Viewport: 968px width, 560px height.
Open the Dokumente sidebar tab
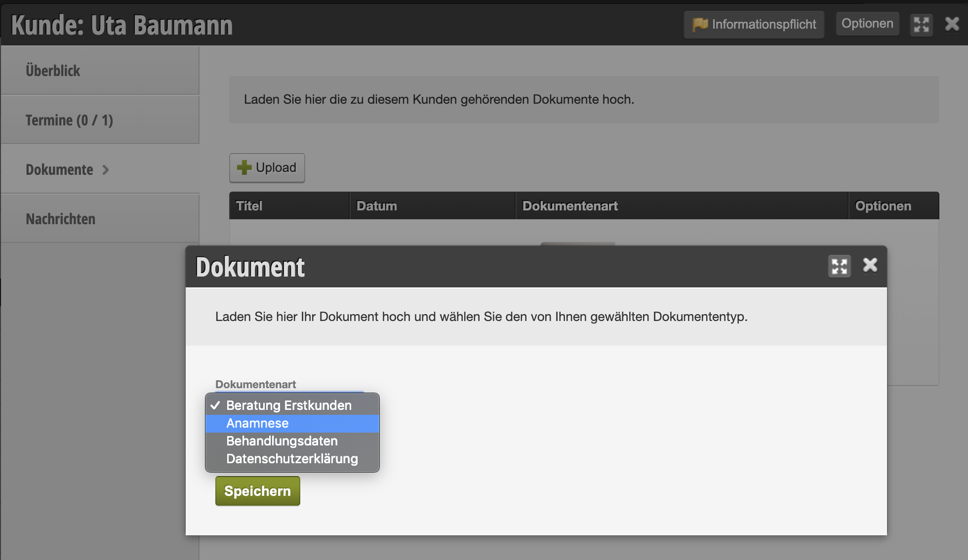(100, 169)
